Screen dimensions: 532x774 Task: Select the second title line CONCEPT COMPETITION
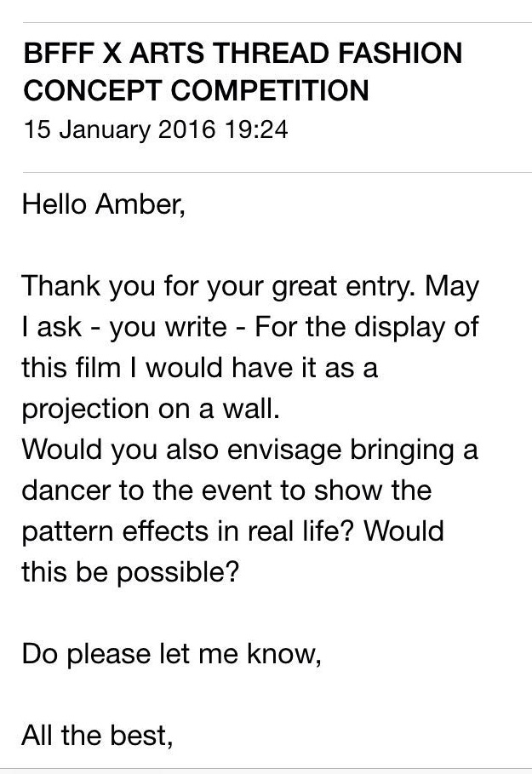[x=196, y=91]
